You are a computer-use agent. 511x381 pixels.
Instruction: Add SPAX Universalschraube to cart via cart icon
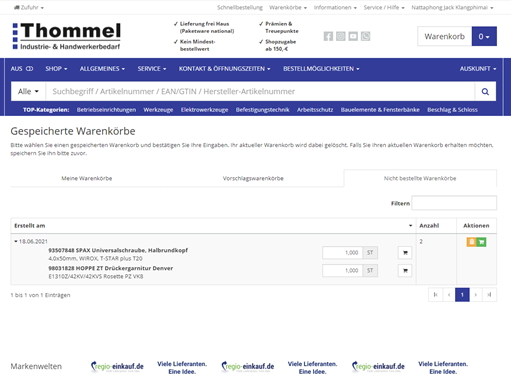tap(405, 253)
